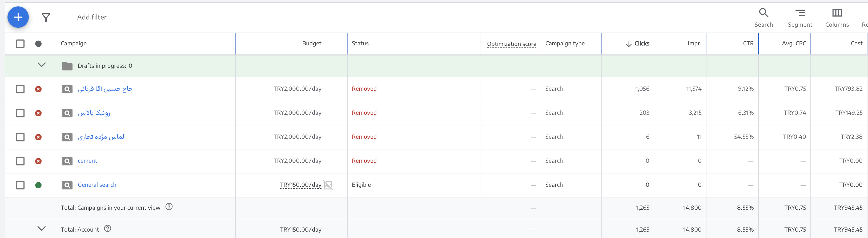Click search type icon for General search
Image resolution: width=868 pixels, height=238 pixels.
point(67,185)
